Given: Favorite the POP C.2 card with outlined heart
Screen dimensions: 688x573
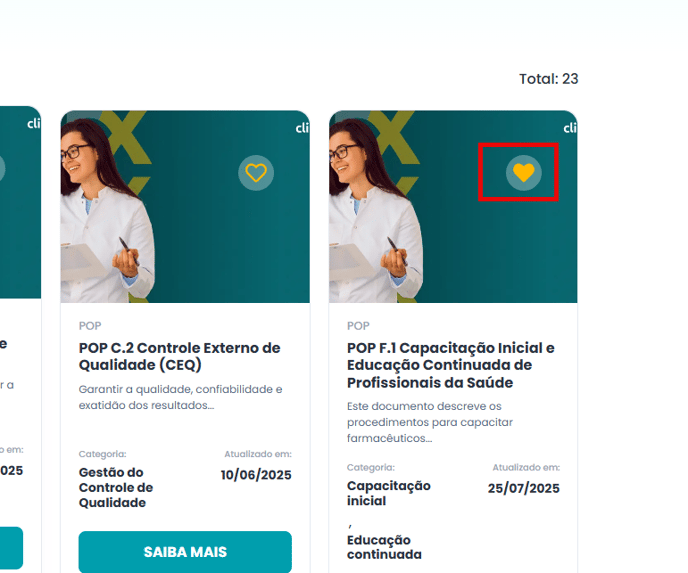Looking at the screenshot, I should (256, 173).
